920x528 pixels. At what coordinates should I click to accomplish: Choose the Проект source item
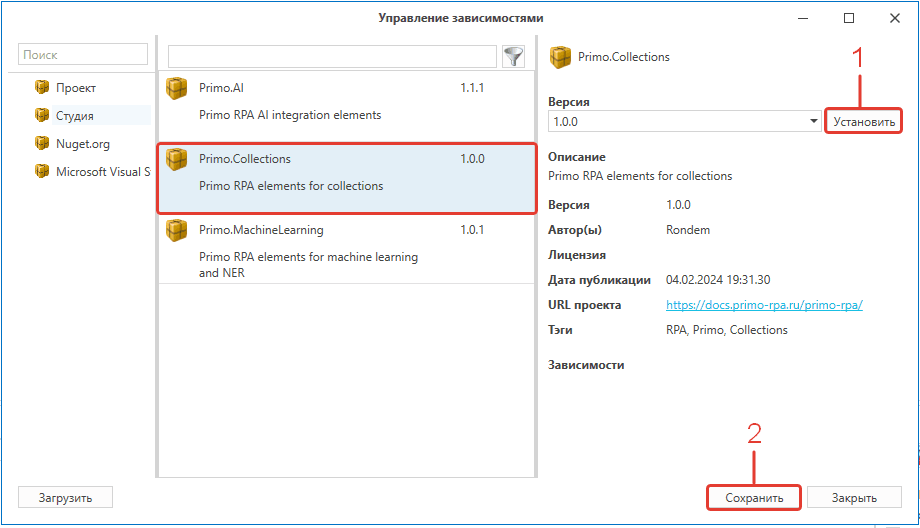(x=76, y=87)
